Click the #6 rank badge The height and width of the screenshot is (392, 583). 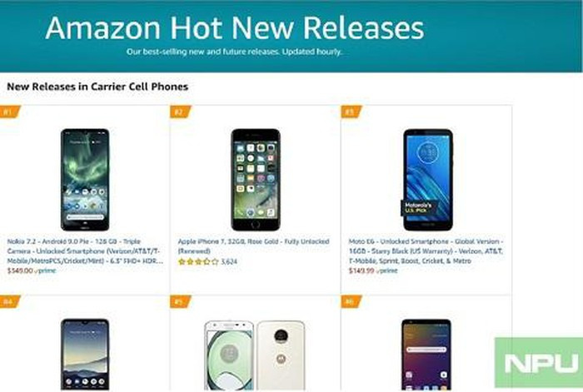coord(351,301)
